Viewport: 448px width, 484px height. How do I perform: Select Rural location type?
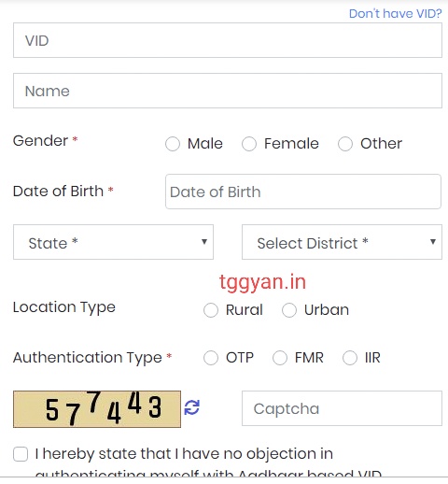[x=211, y=310]
